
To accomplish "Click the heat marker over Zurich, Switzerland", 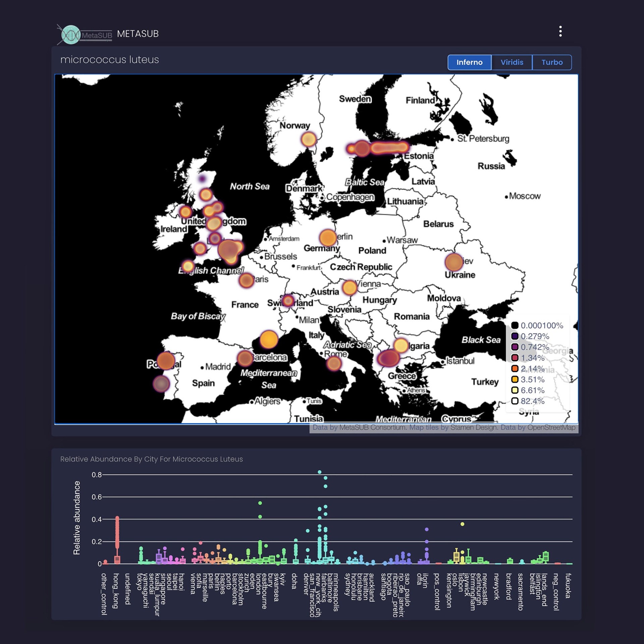I will tap(288, 301).
